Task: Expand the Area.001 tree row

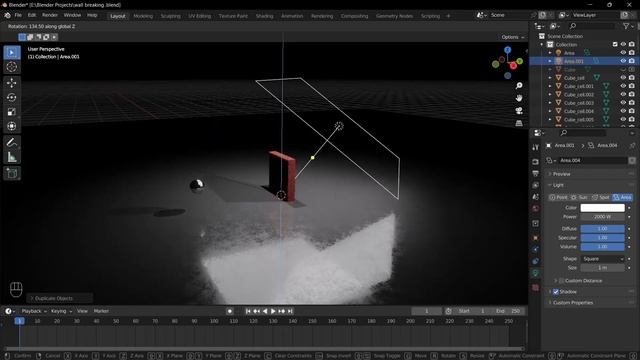Action: click(550, 61)
